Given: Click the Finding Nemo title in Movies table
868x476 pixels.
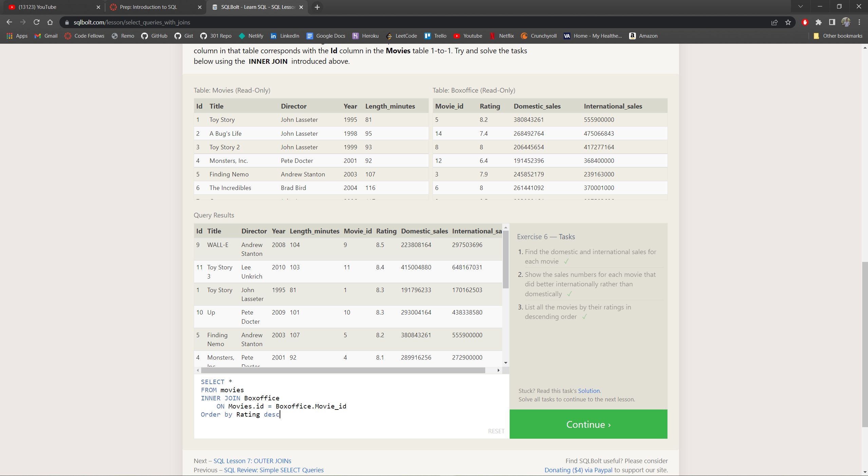Looking at the screenshot, I should point(229,174).
